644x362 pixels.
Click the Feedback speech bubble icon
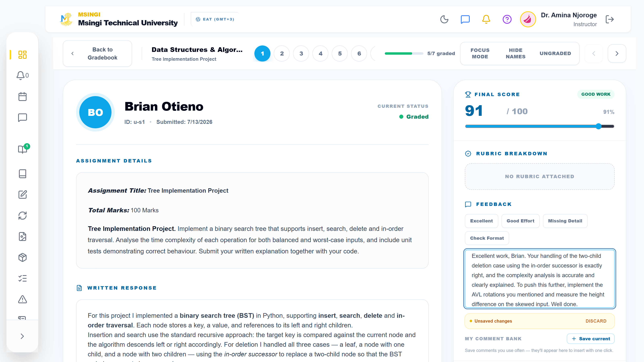pos(468,204)
